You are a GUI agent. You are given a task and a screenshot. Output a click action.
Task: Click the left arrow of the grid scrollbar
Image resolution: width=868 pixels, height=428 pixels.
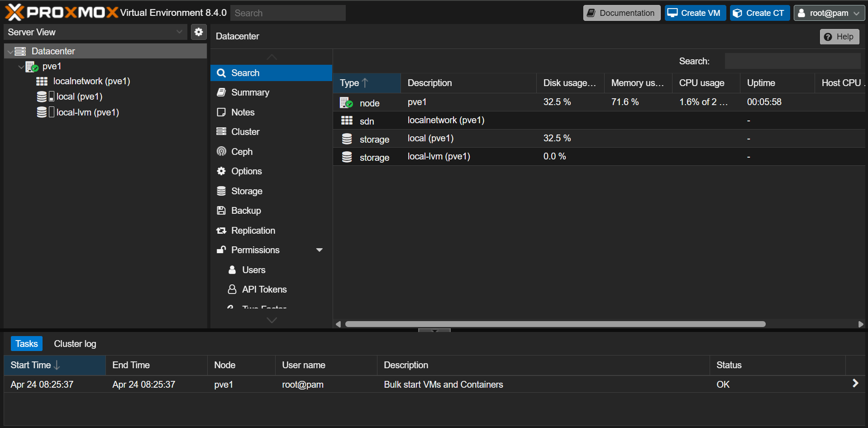[x=338, y=324]
